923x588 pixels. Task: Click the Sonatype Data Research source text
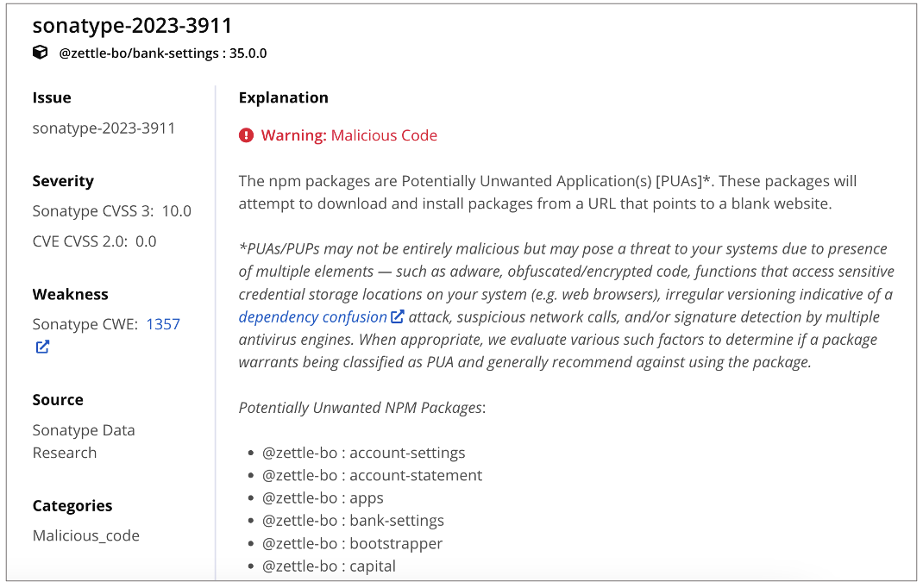[x=84, y=441]
